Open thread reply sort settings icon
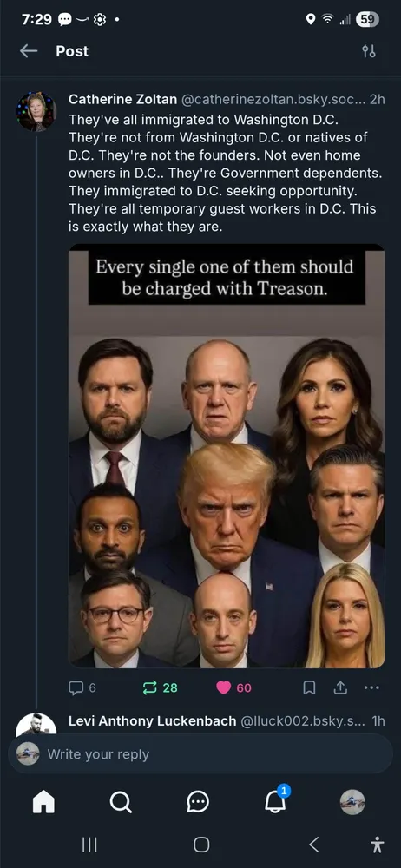The width and height of the screenshot is (401, 868). click(368, 51)
